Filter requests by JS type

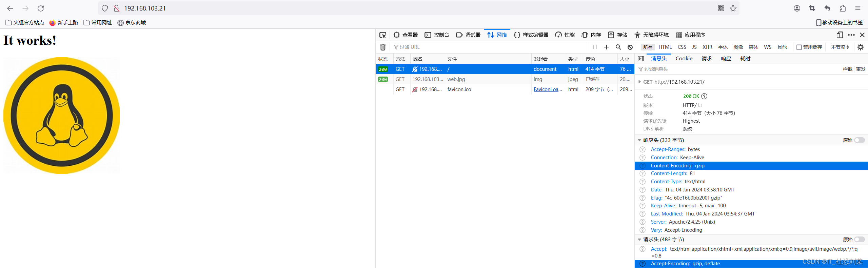point(694,47)
